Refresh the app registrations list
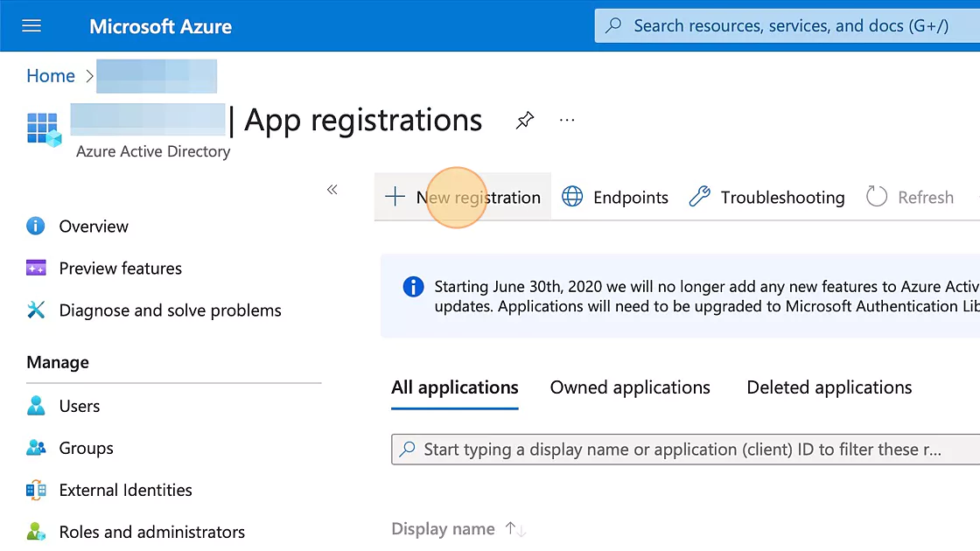The height and width of the screenshot is (551, 980). click(910, 197)
